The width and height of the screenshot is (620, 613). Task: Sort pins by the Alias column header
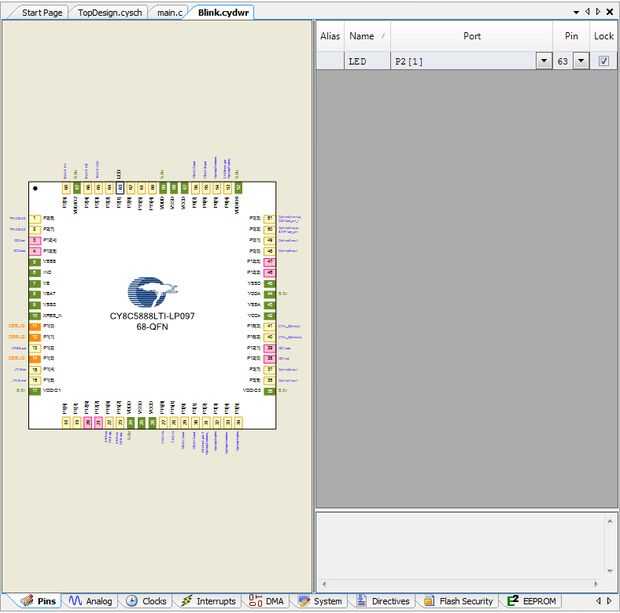(330, 36)
